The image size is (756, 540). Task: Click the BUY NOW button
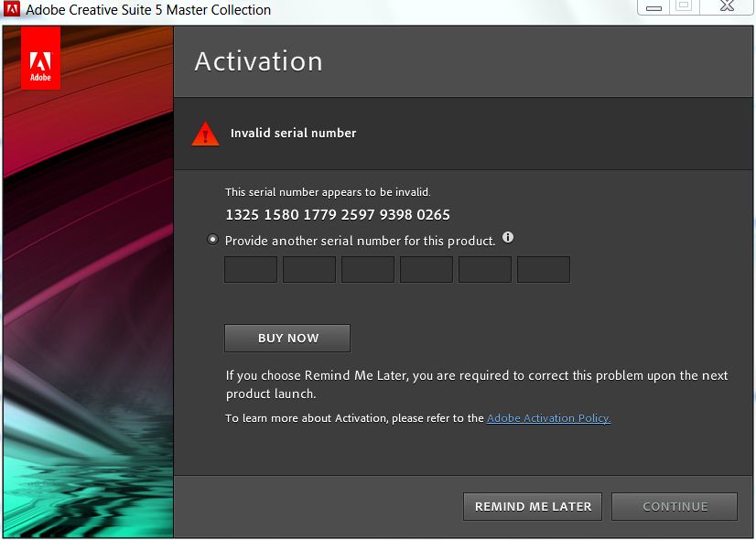coord(286,338)
